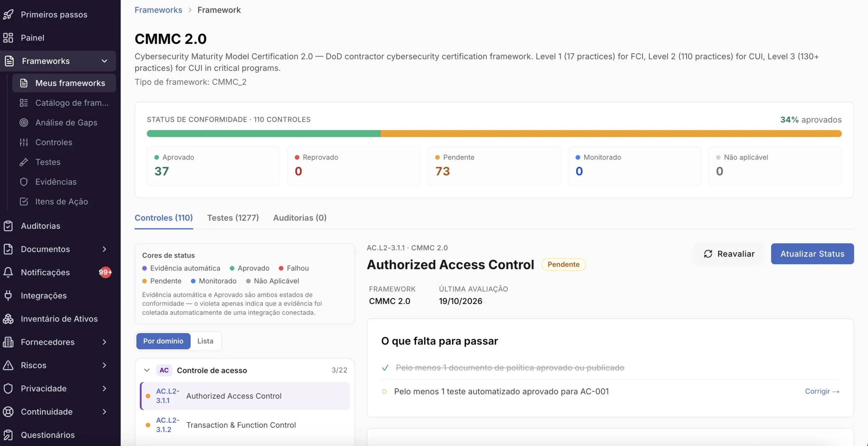Click the Questionários clipboard icon
Viewport: 868px width, 446px height.
[8, 435]
